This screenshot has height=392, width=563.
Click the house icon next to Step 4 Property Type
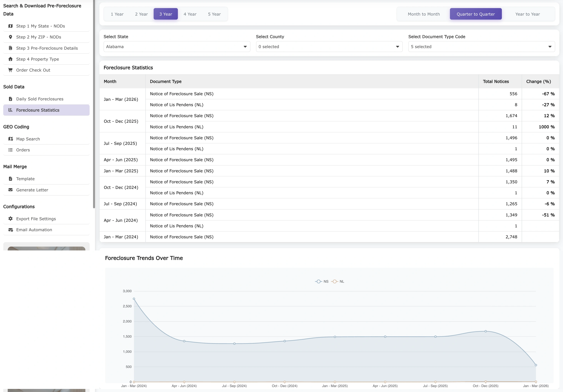(10, 59)
